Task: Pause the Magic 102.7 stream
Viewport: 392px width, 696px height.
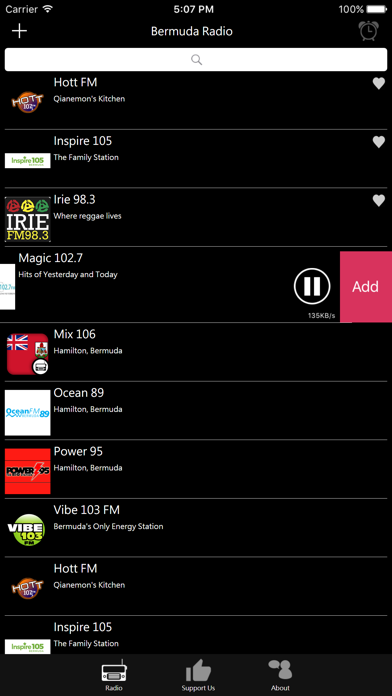Action: pos(312,286)
